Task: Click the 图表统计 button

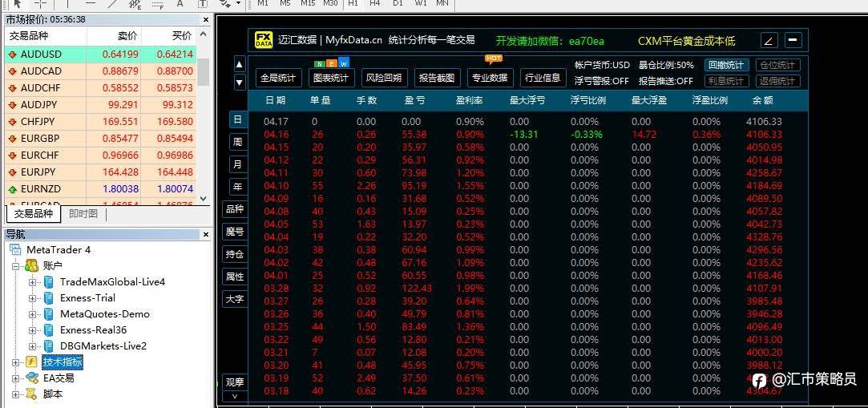Action: click(331, 78)
